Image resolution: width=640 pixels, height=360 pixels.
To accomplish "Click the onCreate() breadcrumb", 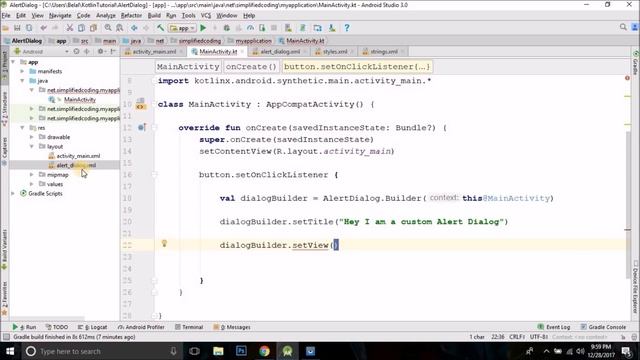I will (251, 67).
